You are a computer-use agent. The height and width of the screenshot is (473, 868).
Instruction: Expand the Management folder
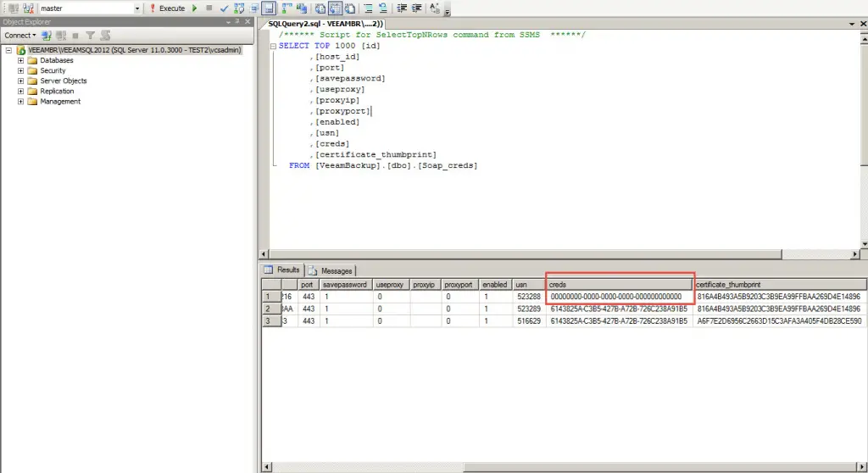tap(20, 102)
